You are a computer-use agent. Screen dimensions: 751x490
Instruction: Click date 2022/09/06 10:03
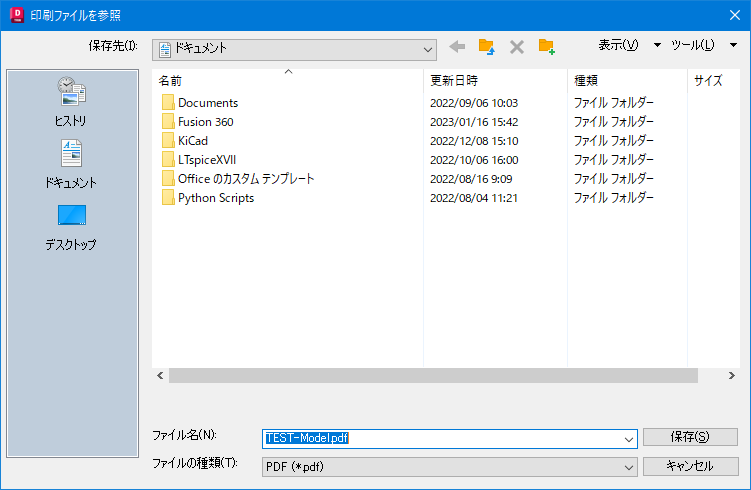(x=474, y=103)
